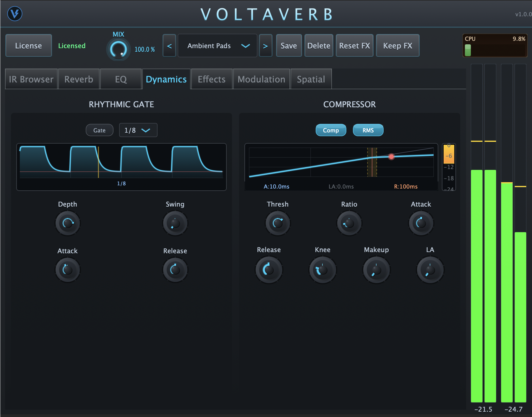
Task: Select the Dynamics tab
Action: pos(166,79)
